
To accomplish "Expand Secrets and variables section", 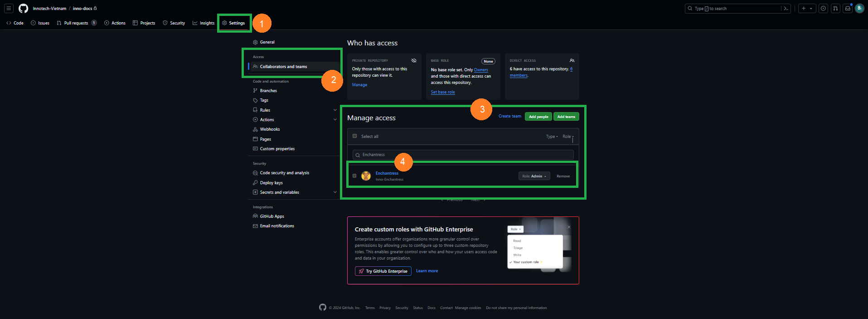I will pyautogui.click(x=335, y=192).
